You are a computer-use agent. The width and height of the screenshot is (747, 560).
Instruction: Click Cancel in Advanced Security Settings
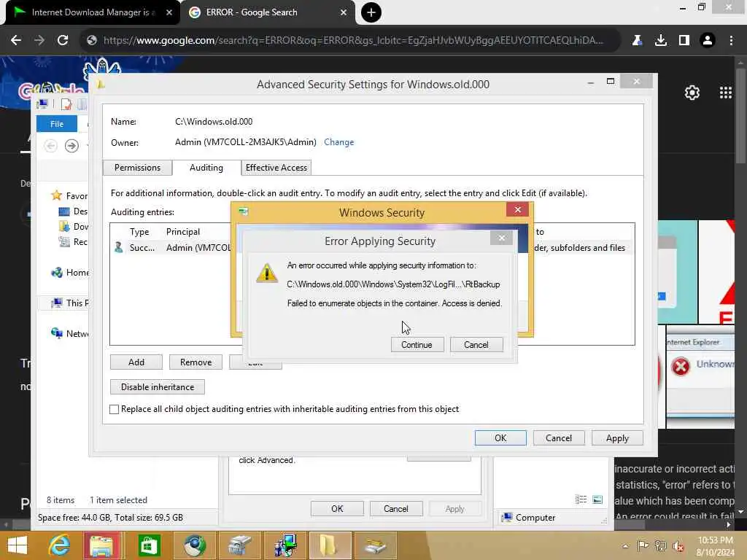[x=559, y=438]
